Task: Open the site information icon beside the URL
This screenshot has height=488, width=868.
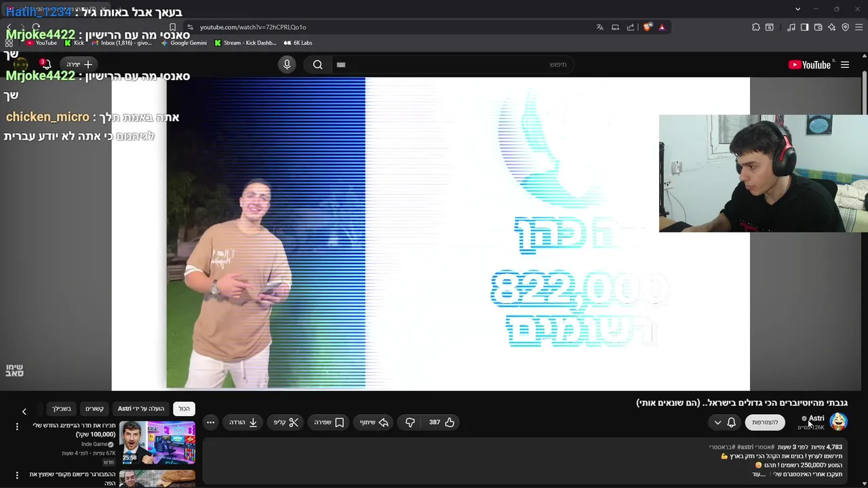Action: 191,27
